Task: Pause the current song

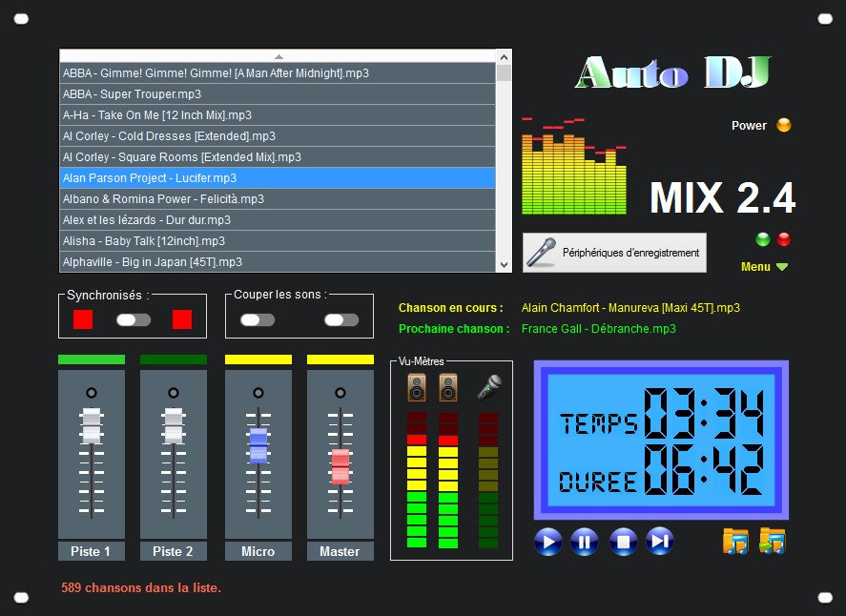Action: (x=586, y=541)
